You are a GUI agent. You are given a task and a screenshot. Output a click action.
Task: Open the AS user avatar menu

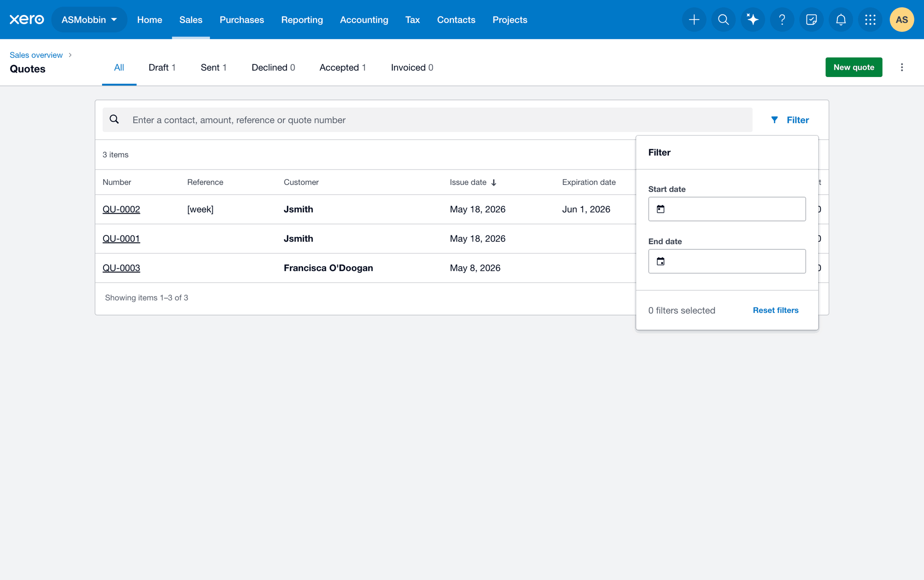pos(902,20)
